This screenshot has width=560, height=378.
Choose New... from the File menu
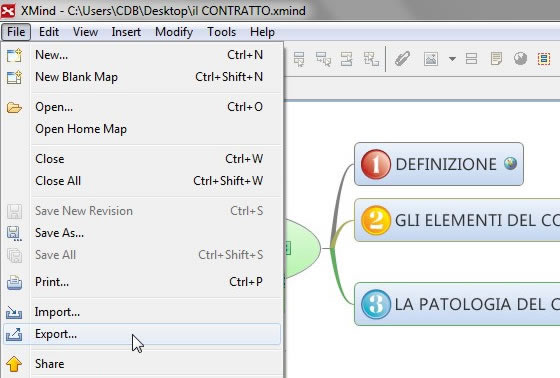point(142,55)
